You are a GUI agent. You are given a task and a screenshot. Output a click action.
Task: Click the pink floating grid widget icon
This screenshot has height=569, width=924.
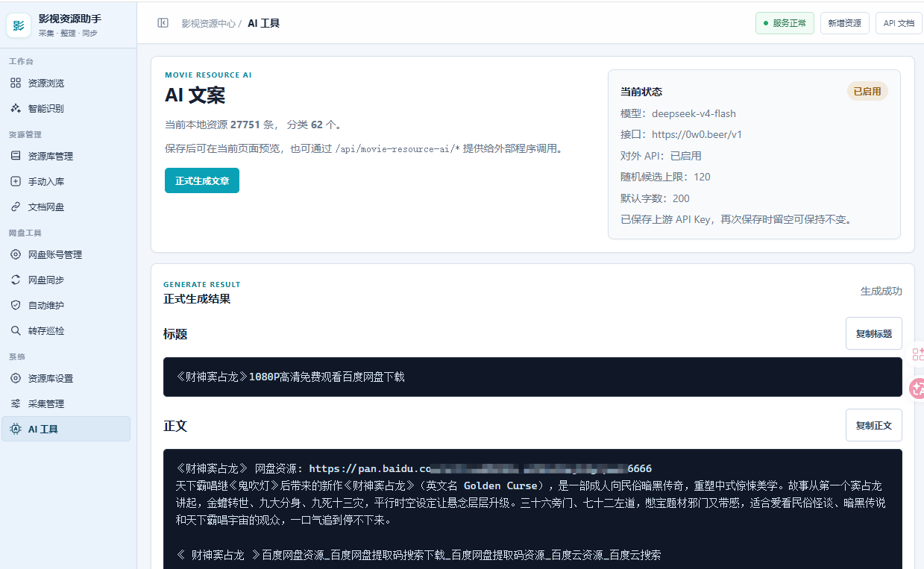point(918,353)
